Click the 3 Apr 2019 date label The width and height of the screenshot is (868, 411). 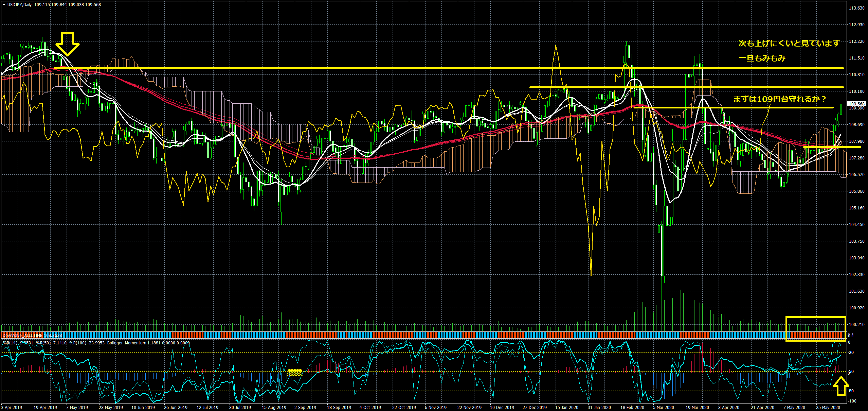pos(12,407)
